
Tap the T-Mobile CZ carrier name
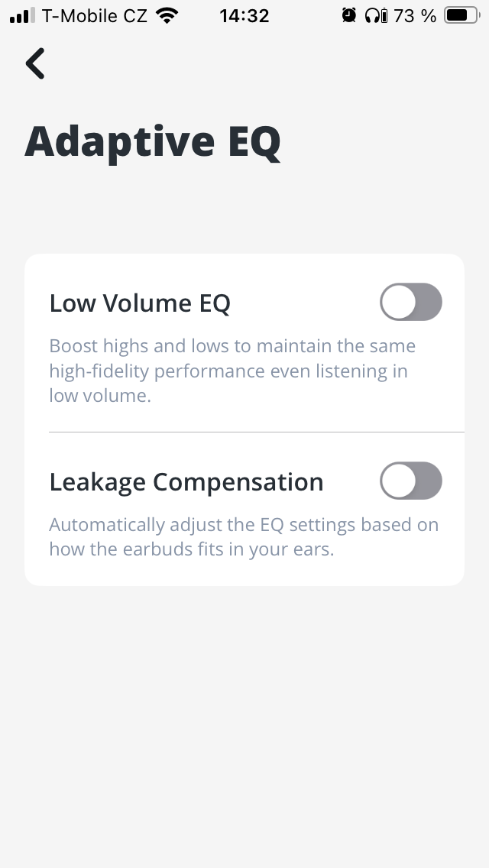tap(95, 15)
